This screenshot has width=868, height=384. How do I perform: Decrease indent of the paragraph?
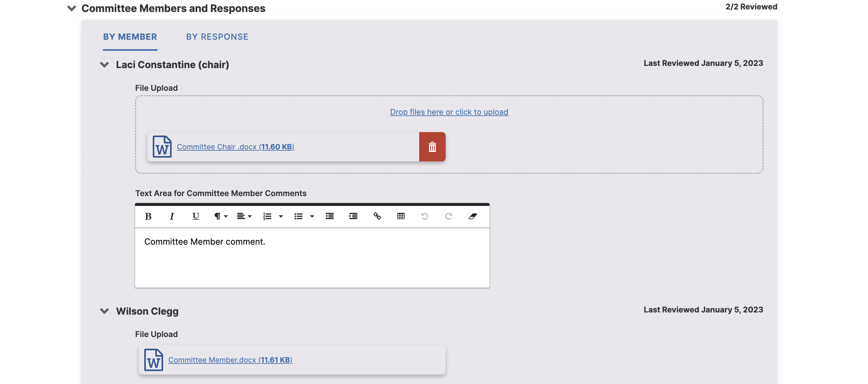[329, 216]
